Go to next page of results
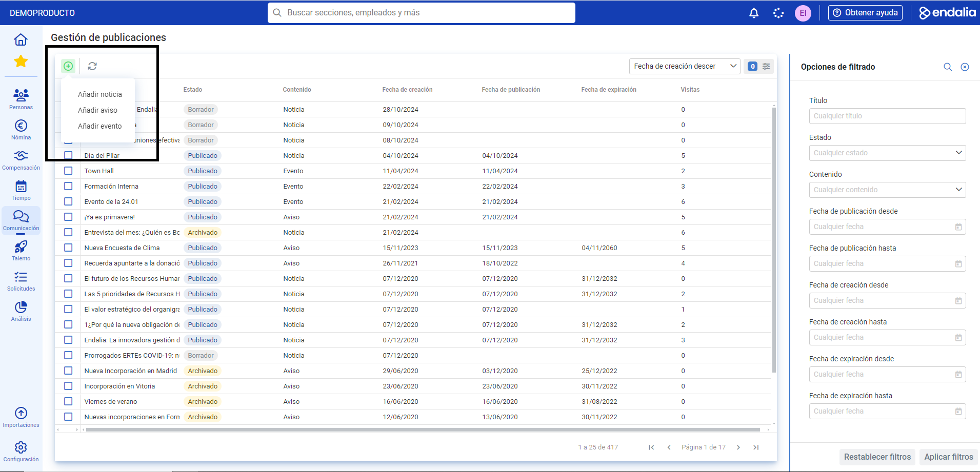Screen dimensions: 980x472 point(738,447)
